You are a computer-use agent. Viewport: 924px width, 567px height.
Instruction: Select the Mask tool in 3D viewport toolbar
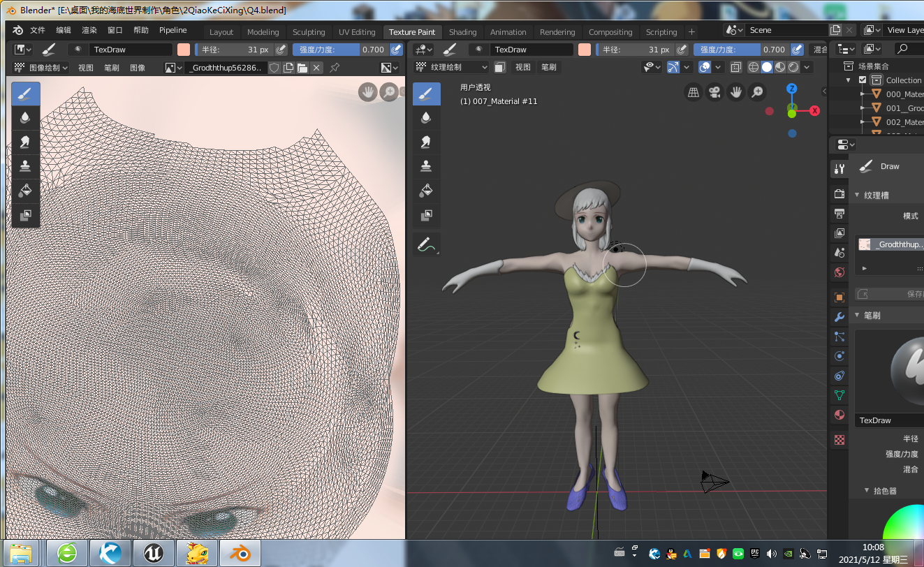(427, 215)
